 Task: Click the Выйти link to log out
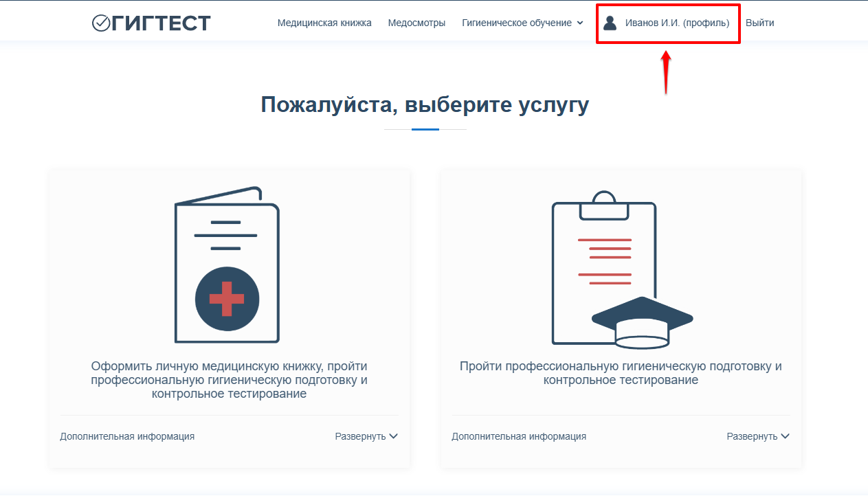pos(760,22)
